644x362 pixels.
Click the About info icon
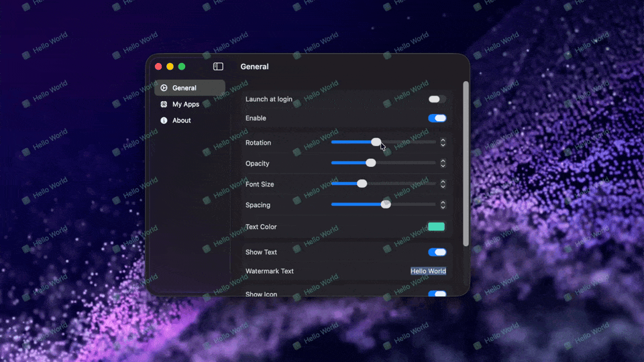164,121
